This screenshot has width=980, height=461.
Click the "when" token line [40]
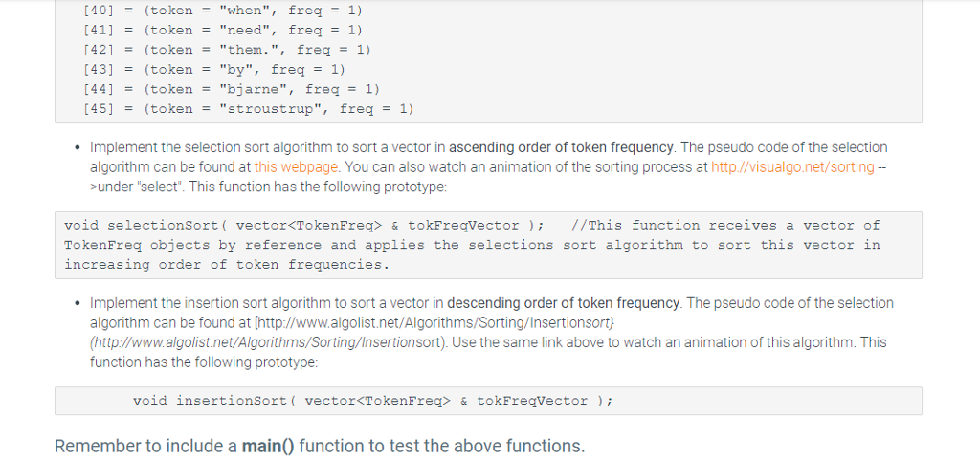click(x=222, y=10)
